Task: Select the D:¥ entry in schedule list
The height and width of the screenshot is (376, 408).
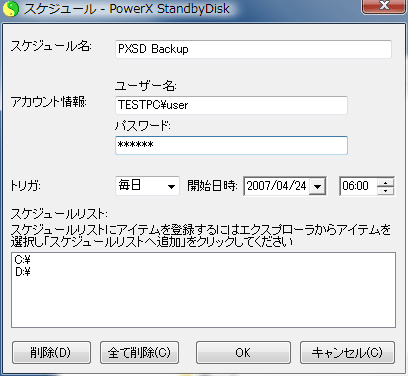Action: pyautogui.click(x=23, y=272)
